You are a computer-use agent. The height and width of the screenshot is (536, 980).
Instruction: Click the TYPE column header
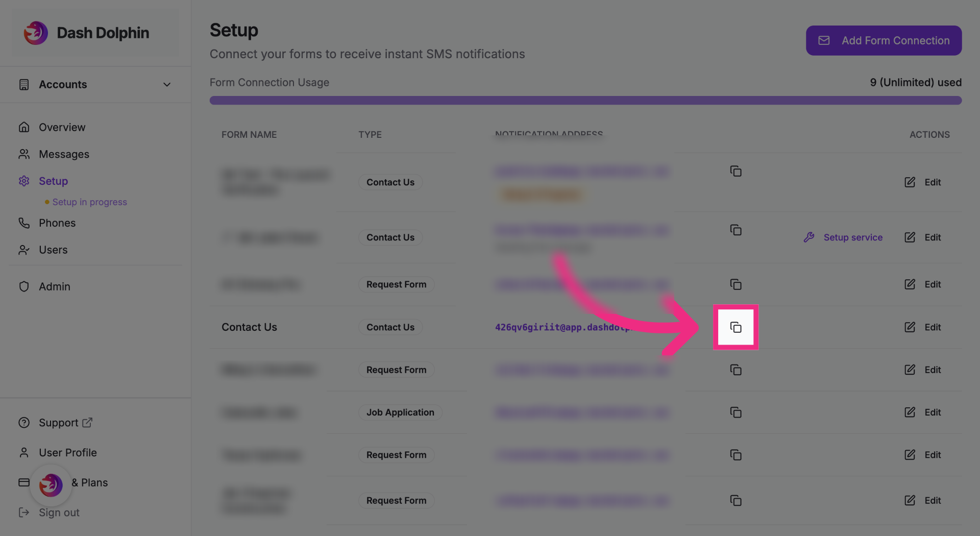pyautogui.click(x=370, y=135)
